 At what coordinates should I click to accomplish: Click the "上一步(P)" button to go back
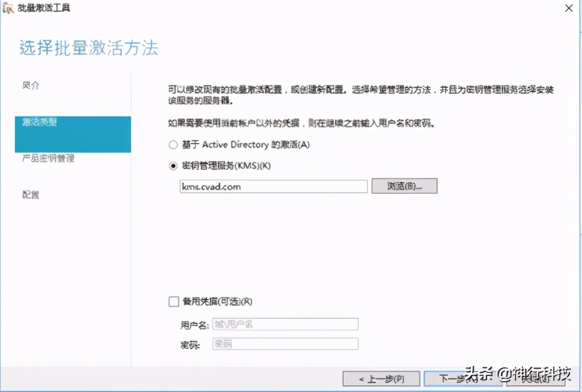pyautogui.click(x=381, y=379)
